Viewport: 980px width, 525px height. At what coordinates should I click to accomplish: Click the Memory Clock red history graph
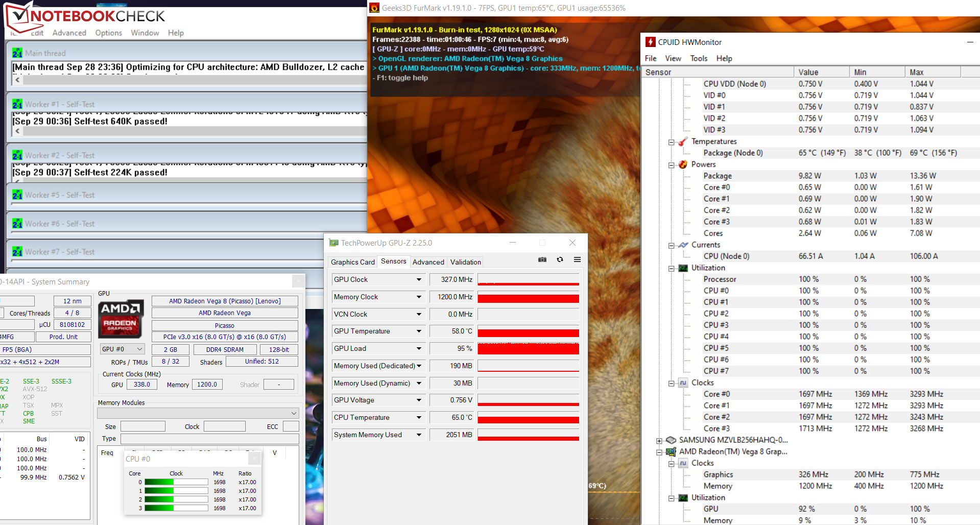pos(528,297)
